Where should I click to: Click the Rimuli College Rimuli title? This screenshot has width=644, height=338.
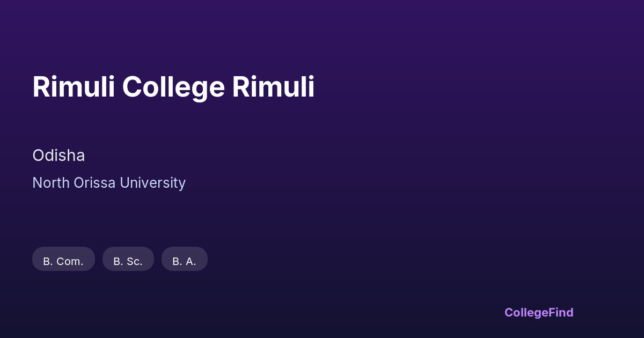click(173, 87)
